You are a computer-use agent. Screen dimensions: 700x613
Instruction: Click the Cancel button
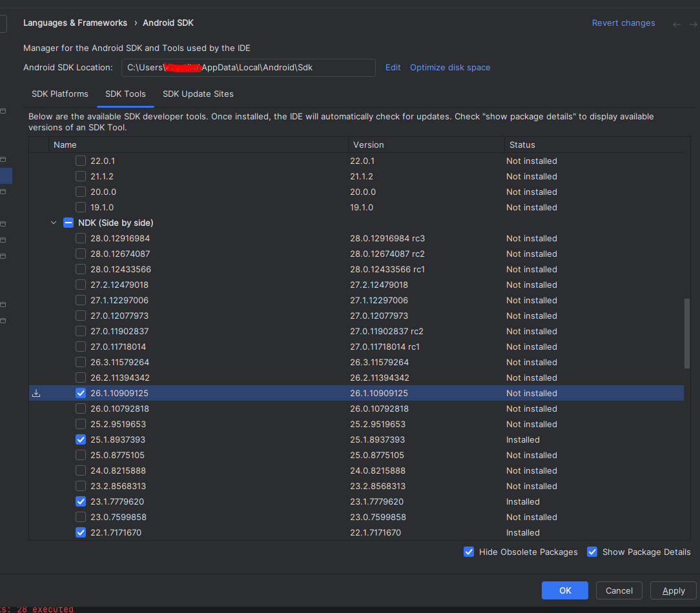point(619,590)
